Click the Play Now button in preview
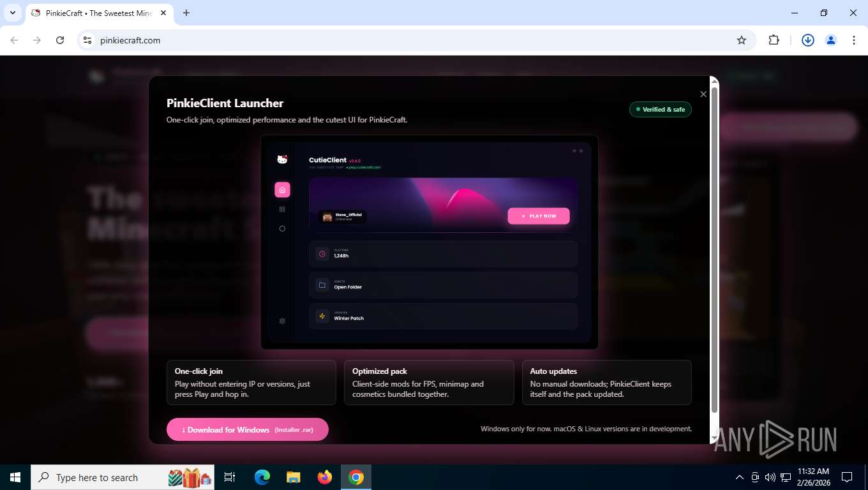The image size is (868, 490). (539, 216)
